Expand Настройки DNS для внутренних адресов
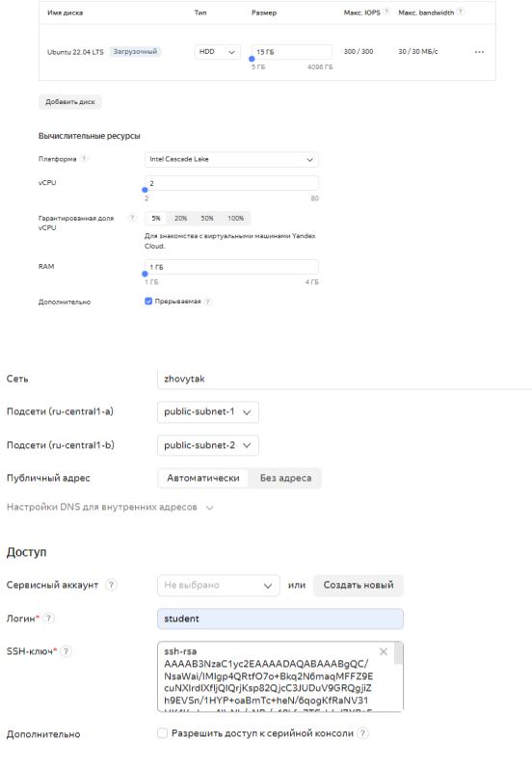 pos(110,507)
